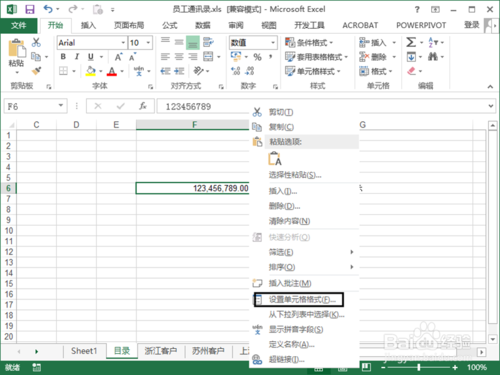Increase indent in alignment group
The width and height of the screenshot is (500, 375).
pos(179,71)
